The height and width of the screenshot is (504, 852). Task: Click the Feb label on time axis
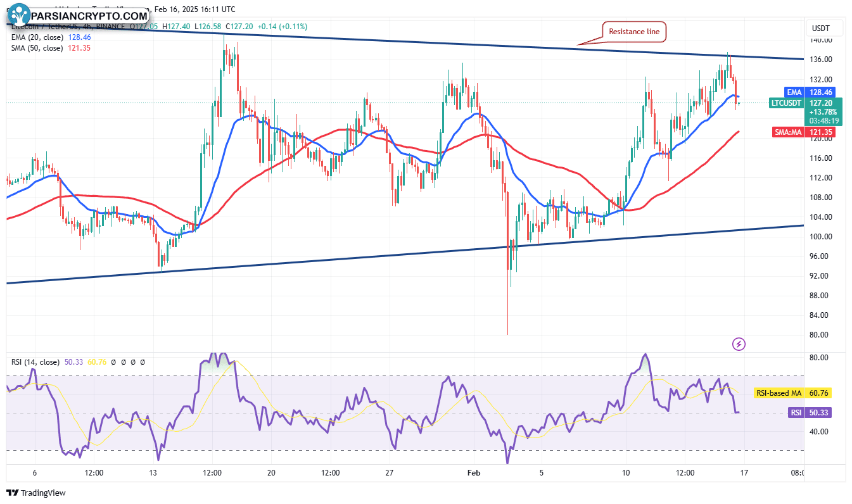pyautogui.click(x=473, y=473)
